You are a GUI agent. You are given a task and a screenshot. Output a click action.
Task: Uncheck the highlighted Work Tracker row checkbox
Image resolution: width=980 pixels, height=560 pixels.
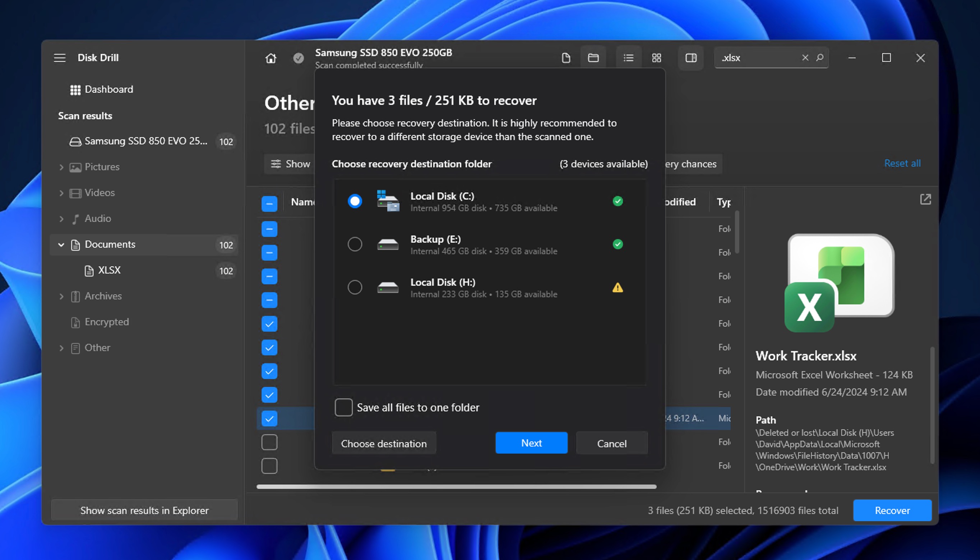269,419
